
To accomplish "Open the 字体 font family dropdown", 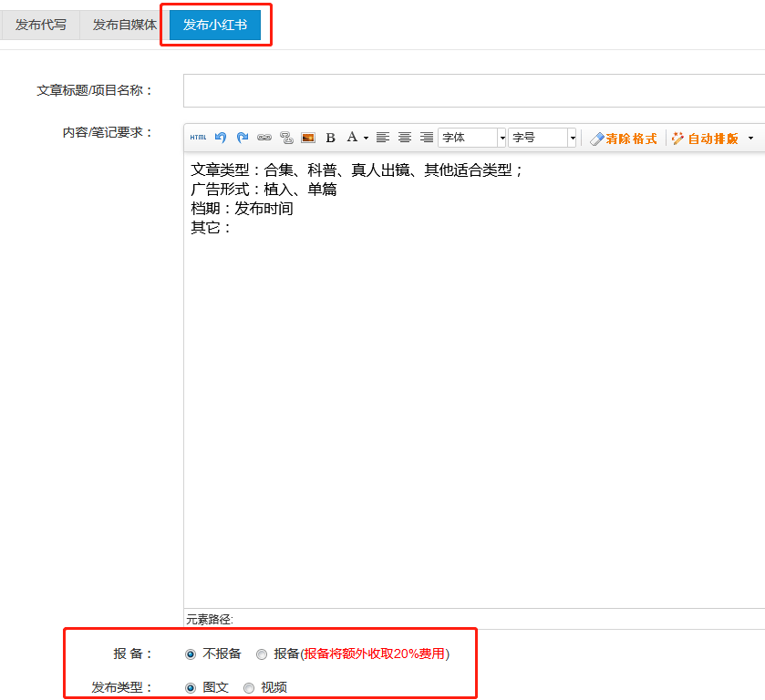I will (x=471, y=138).
